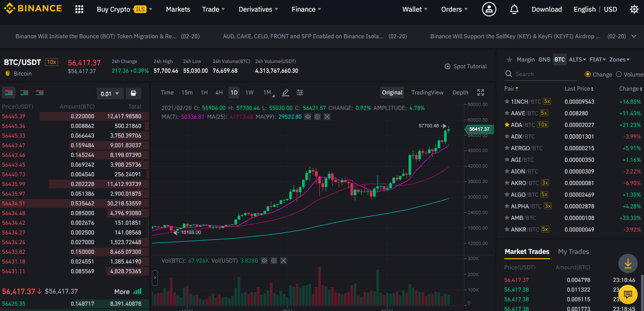Open the My Trades tab
This screenshot has width=644, height=311.
pyautogui.click(x=573, y=251)
